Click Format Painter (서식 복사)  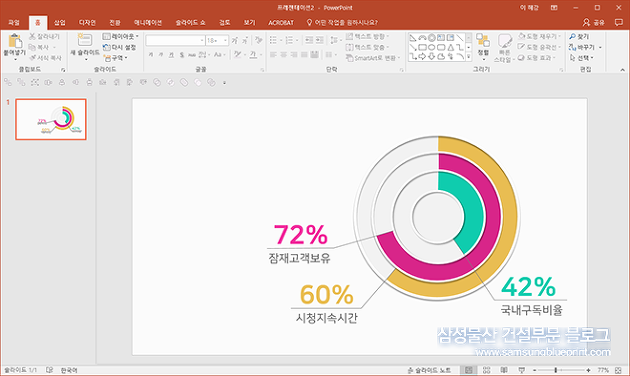[46, 58]
